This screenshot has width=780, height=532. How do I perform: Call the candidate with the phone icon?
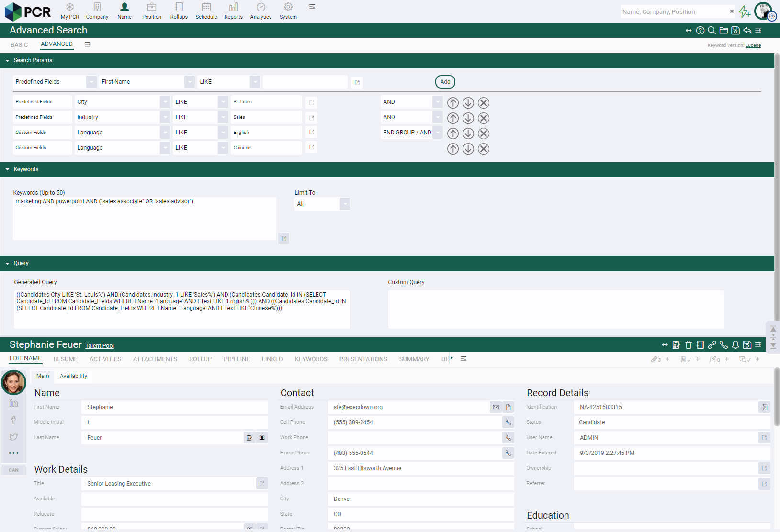[x=723, y=344]
